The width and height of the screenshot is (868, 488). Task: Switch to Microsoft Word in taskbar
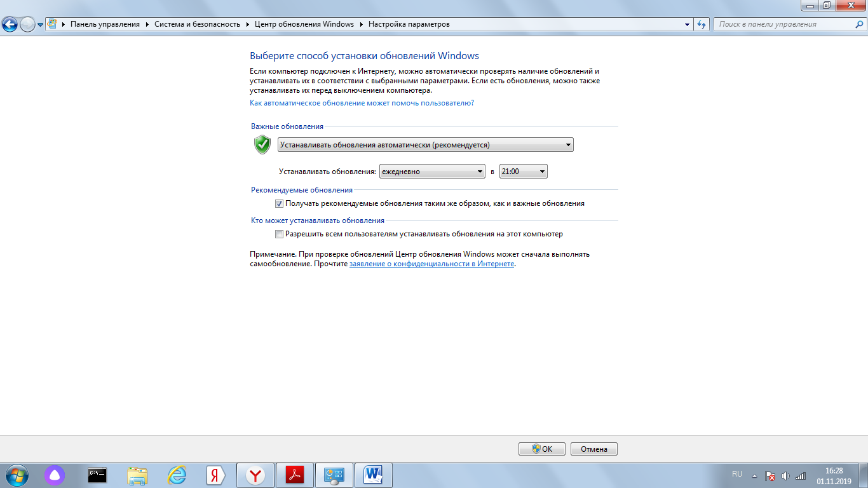coord(374,475)
